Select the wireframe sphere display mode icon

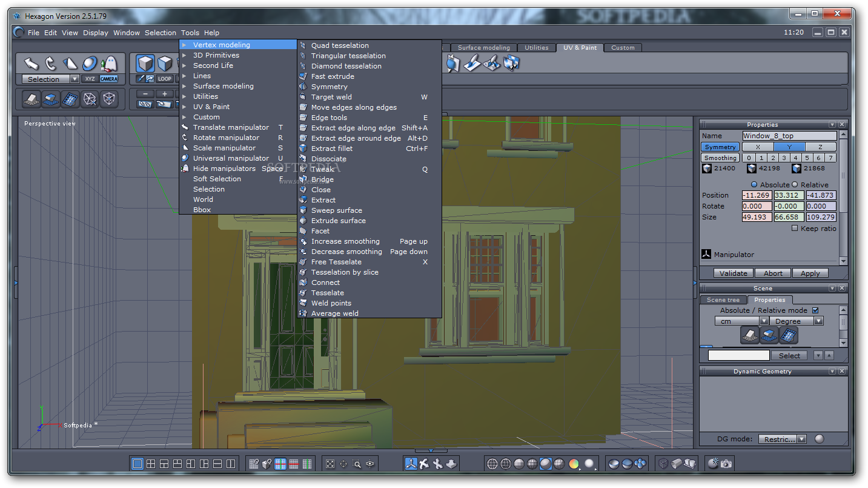click(492, 464)
